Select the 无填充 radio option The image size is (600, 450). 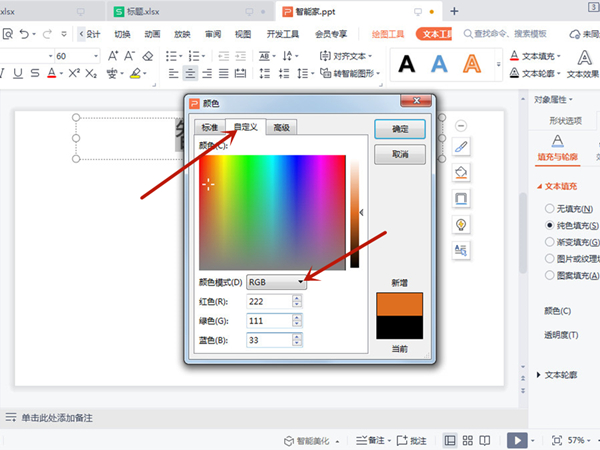click(549, 209)
